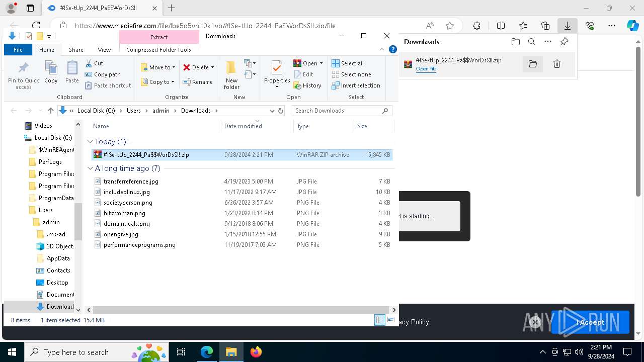
Task: Click Select none
Action: pos(351,74)
